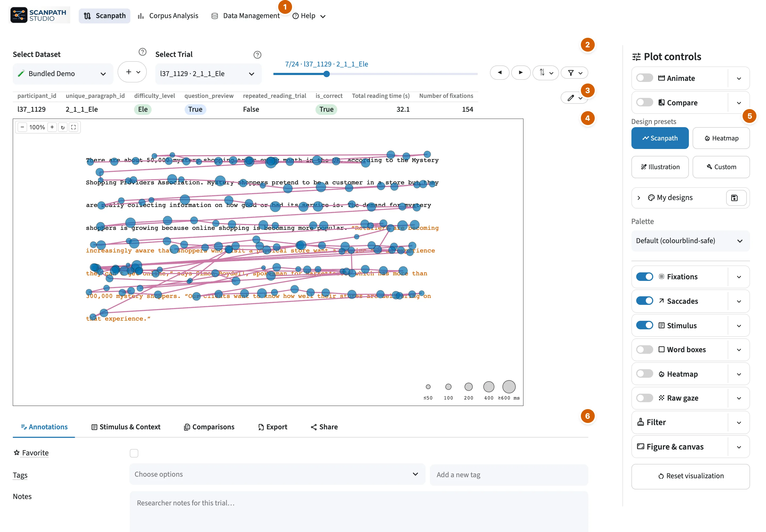The width and height of the screenshot is (766, 532).
Task: Toggle the Animate switch on
Action: point(644,78)
